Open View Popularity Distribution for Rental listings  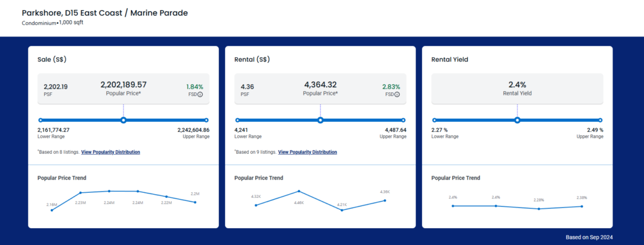pyautogui.click(x=308, y=152)
